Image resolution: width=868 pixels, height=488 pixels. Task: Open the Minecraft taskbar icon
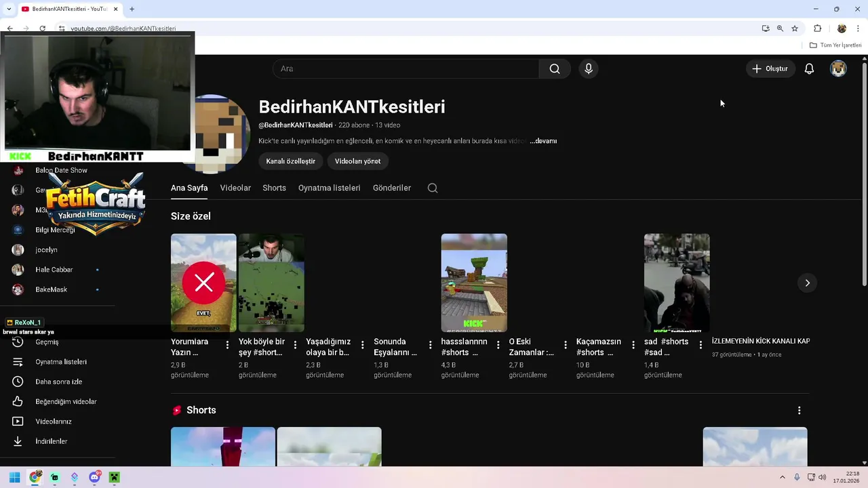tap(114, 477)
